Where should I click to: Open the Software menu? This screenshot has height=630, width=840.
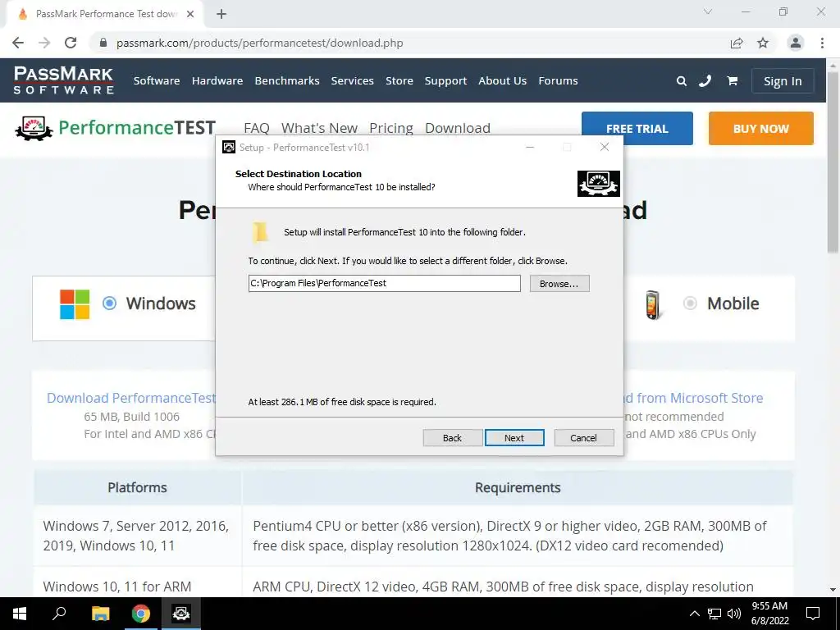(157, 81)
